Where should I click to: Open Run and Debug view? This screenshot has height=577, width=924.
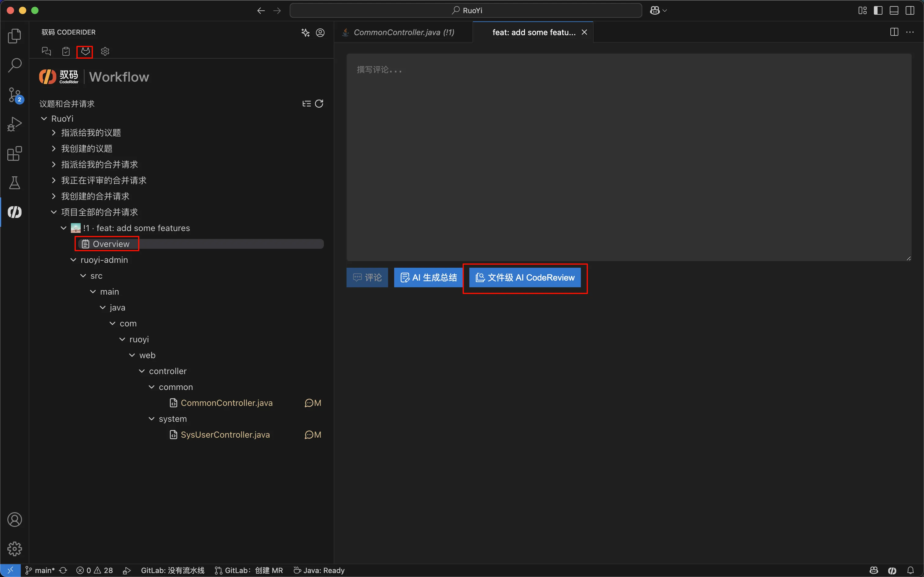pyautogui.click(x=14, y=124)
